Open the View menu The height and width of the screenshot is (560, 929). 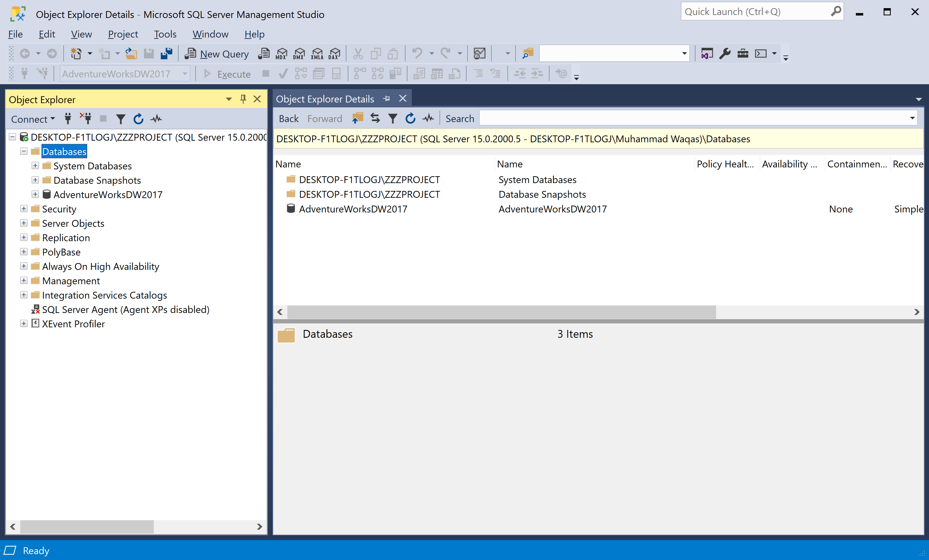click(81, 34)
